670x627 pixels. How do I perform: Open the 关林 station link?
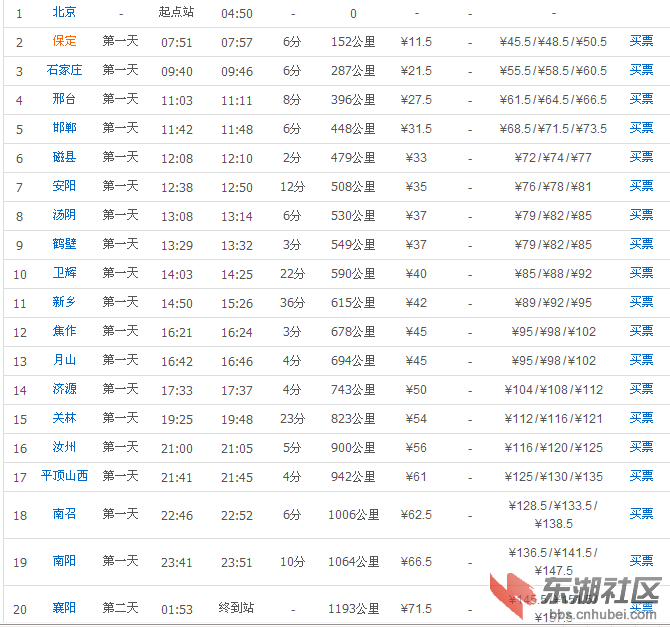[64, 418]
